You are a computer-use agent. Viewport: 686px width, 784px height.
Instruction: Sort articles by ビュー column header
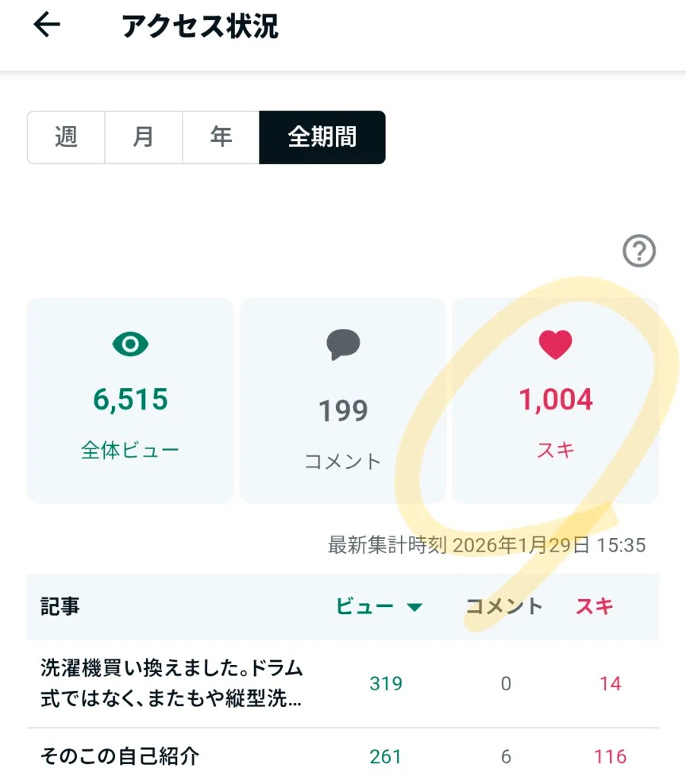click(x=364, y=606)
